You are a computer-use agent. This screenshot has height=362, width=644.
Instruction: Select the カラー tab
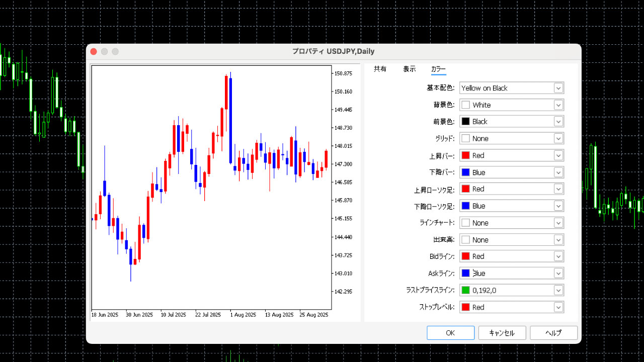click(438, 69)
